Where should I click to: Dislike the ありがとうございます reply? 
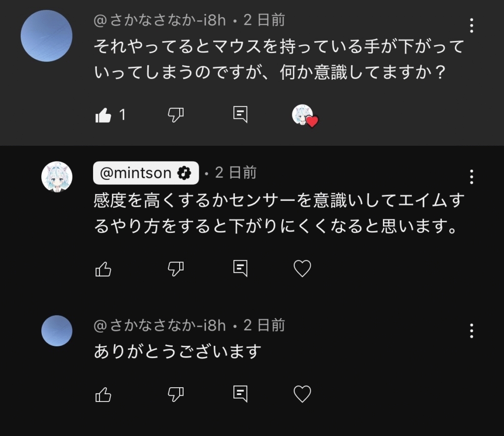pyautogui.click(x=176, y=394)
